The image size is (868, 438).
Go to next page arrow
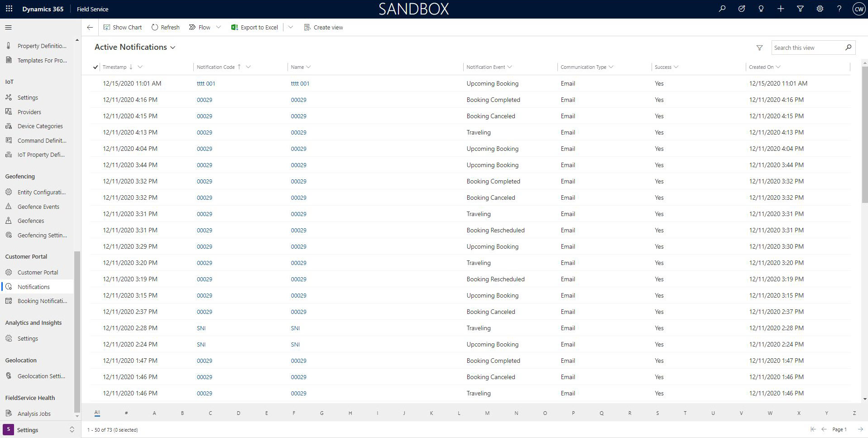(860, 429)
